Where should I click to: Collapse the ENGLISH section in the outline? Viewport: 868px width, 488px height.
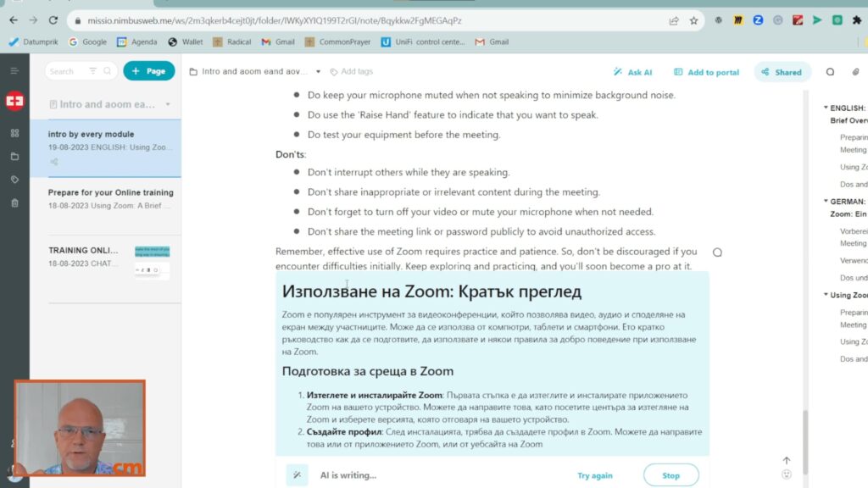[826, 108]
